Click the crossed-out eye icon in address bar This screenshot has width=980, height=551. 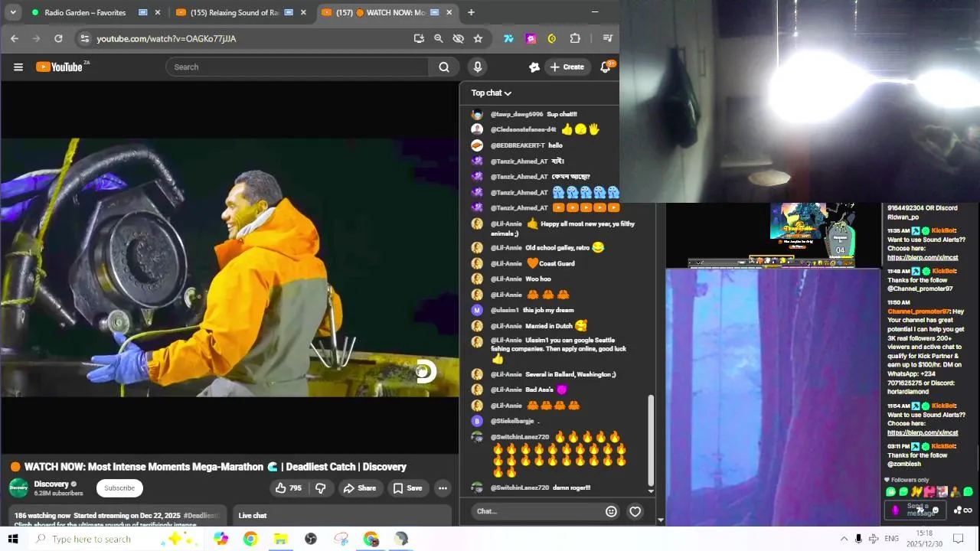(459, 38)
